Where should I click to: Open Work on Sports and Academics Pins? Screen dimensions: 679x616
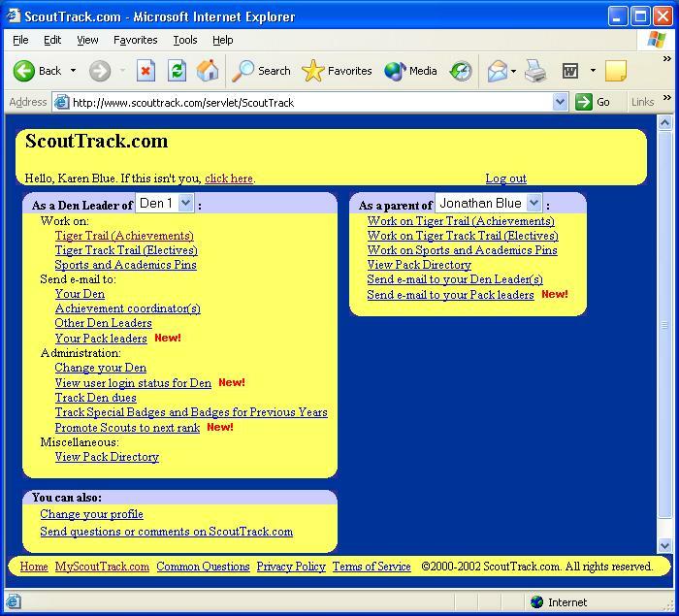point(462,250)
